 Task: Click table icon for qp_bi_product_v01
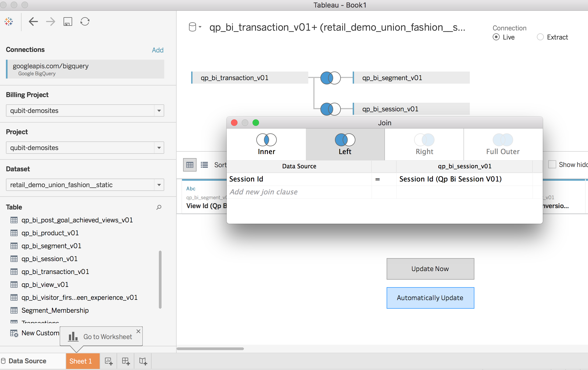14,233
